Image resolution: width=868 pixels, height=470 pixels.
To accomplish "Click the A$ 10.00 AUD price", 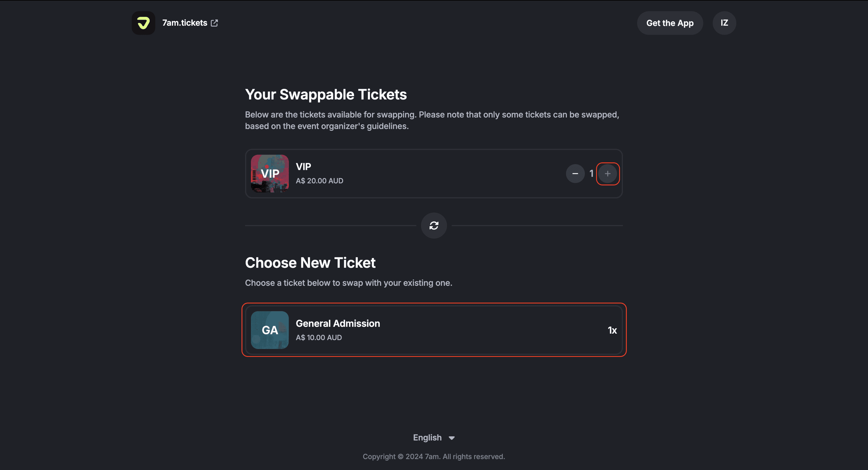I will pos(319,337).
